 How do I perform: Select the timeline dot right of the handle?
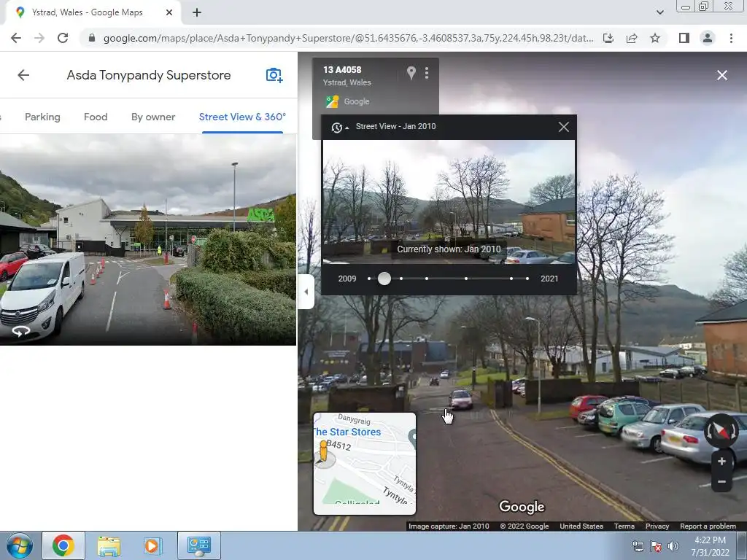[x=402, y=279]
